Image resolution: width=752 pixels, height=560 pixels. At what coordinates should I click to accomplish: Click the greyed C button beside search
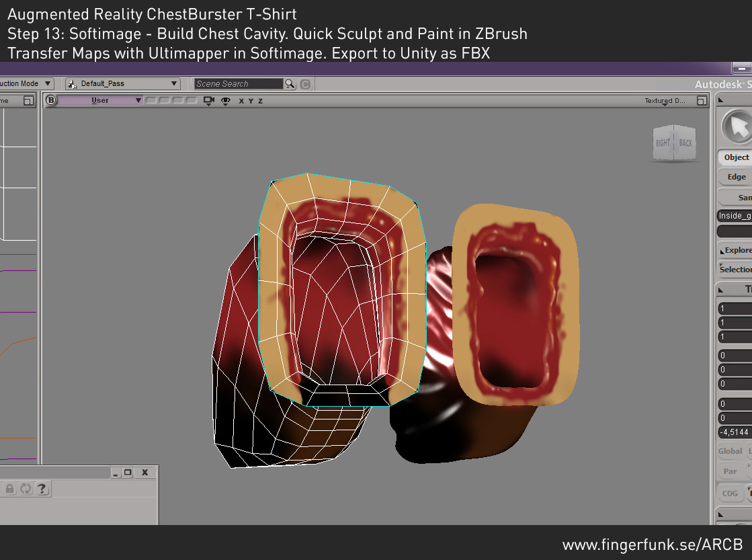306,85
